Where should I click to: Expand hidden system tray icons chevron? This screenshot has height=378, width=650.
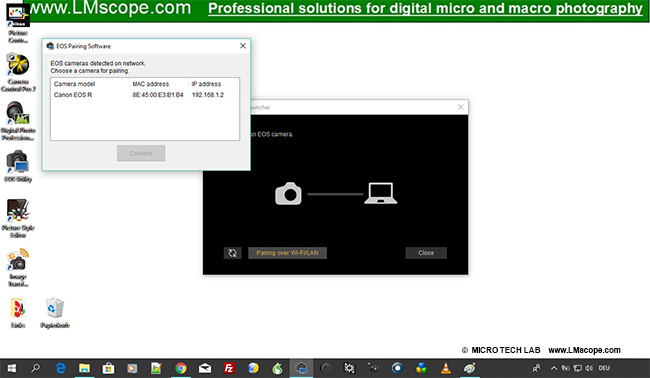[554, 368]
